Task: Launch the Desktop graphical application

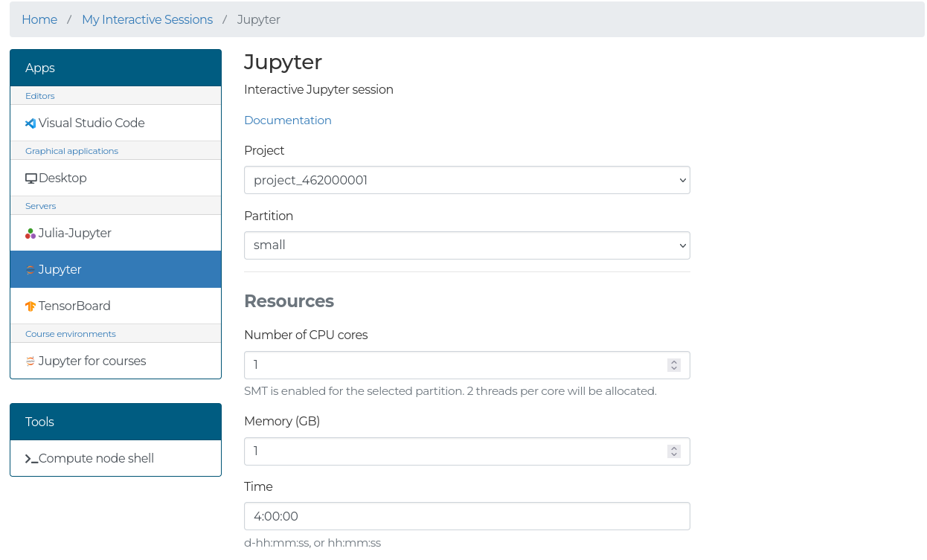Action: tap(62, 178)
